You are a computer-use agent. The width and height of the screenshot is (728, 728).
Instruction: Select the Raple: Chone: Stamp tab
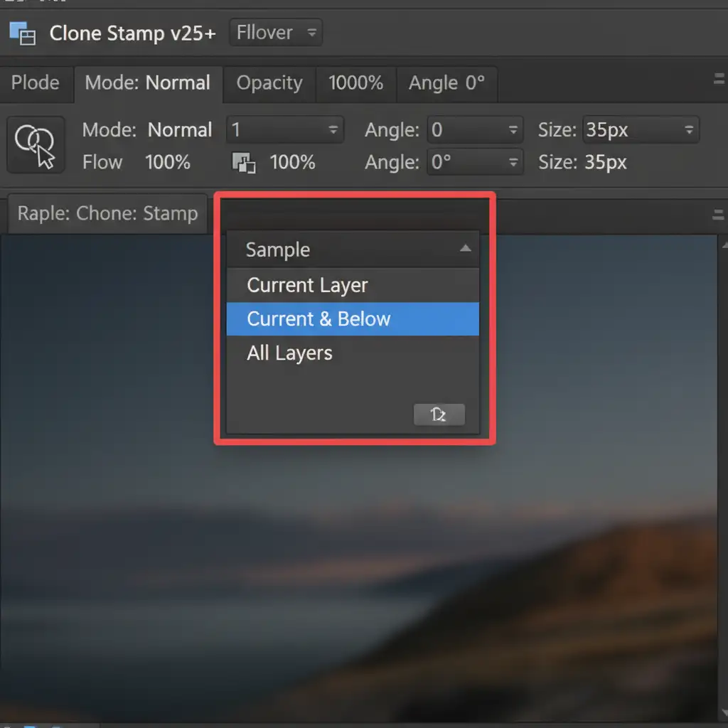point(107,214)
